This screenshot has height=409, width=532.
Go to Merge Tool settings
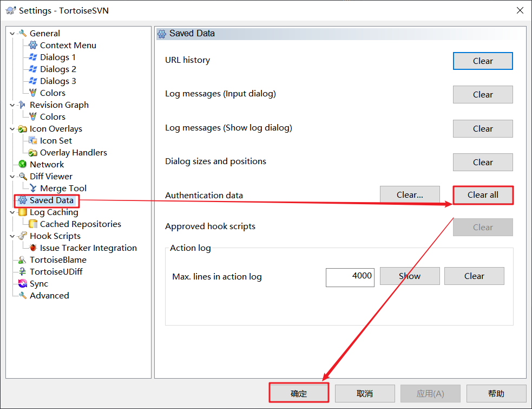click(x=63, y=188)
